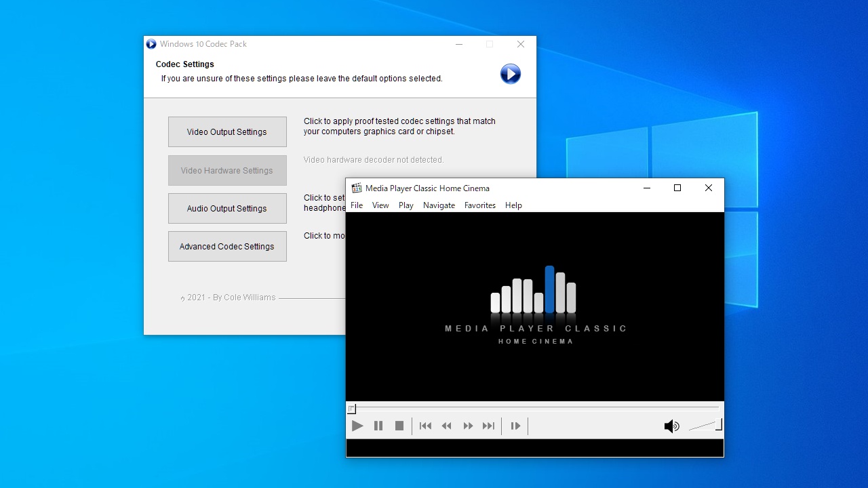Stop playback with the square Stop icon
Viewport: 868px width, 488px height.
click(x=399, y=426)
